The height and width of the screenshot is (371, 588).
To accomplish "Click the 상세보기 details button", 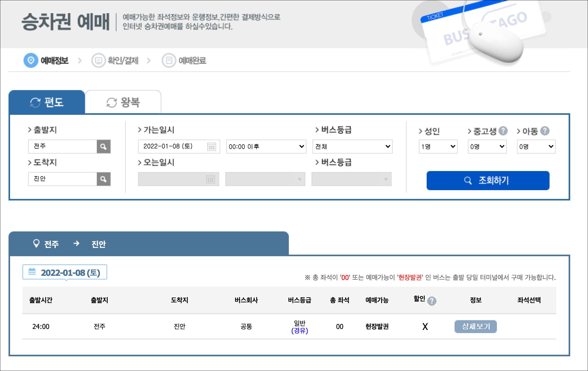I will click(x=475, y=327).
